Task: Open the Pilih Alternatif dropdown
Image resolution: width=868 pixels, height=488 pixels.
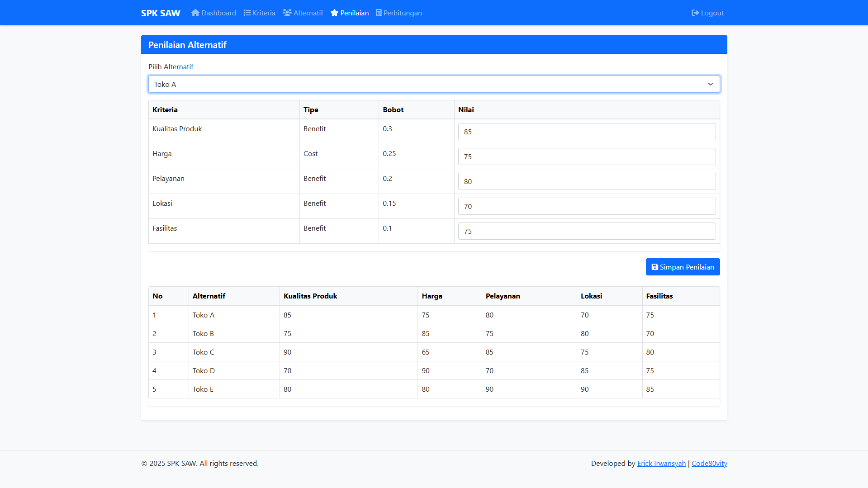Action: coord(434,84)
